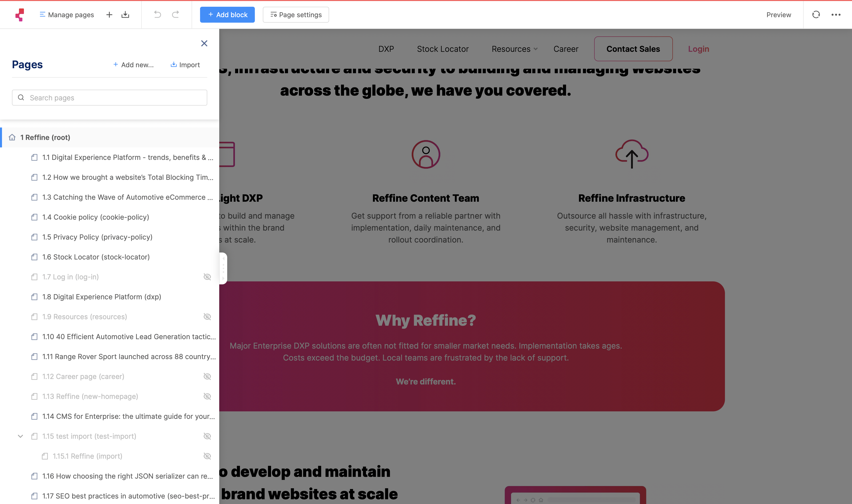Screen dimensions: 852x504
Task: Open the three-dots more options menu
Action: click(836, 15)
